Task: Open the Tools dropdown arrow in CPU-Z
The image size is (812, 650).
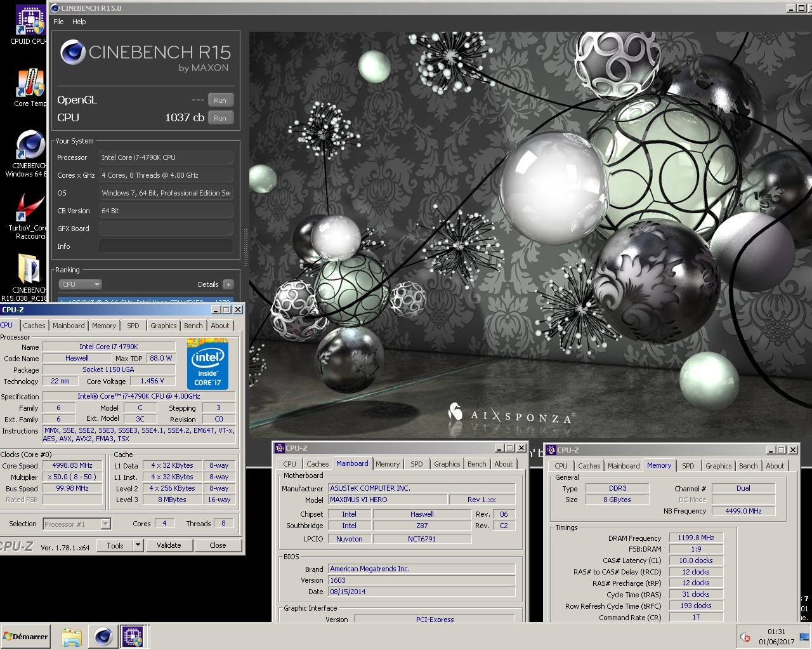Action: pos(138,545)
